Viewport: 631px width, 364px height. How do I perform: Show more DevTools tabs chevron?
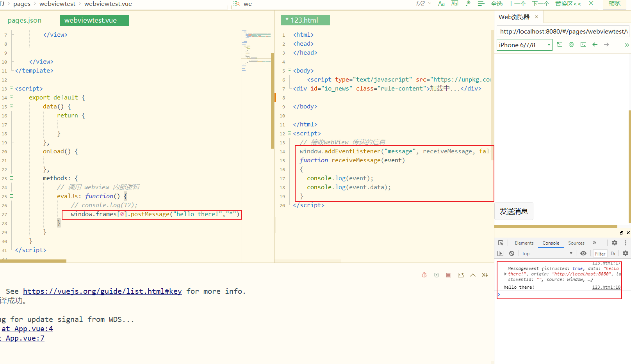point(594,243)
